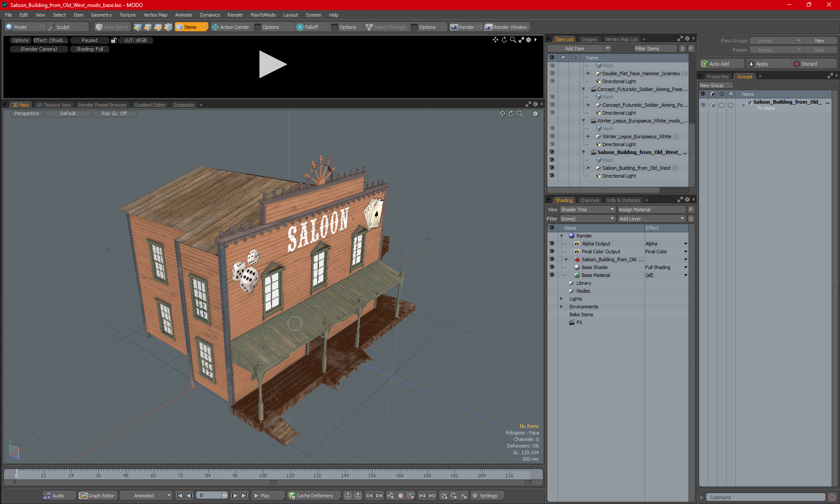Start timeline playback with Play
The height and width of the screenshot is (504, 840).
coord(268,496)
